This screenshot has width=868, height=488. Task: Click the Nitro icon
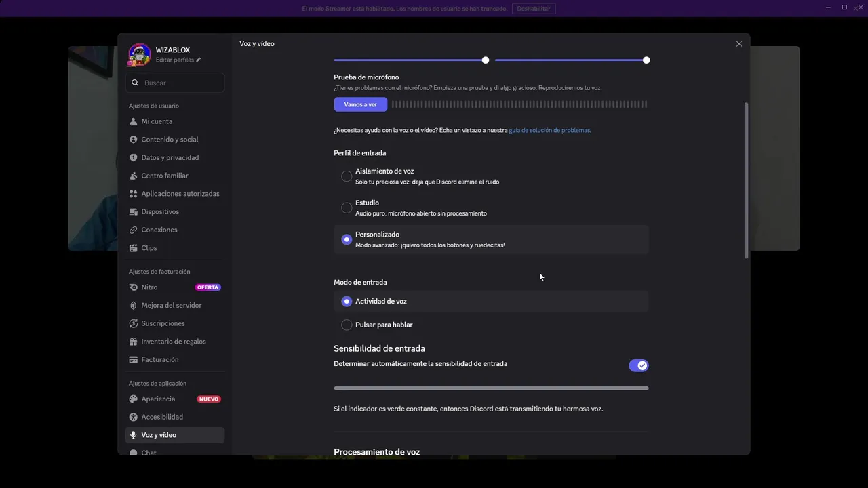tap(134, 287)
